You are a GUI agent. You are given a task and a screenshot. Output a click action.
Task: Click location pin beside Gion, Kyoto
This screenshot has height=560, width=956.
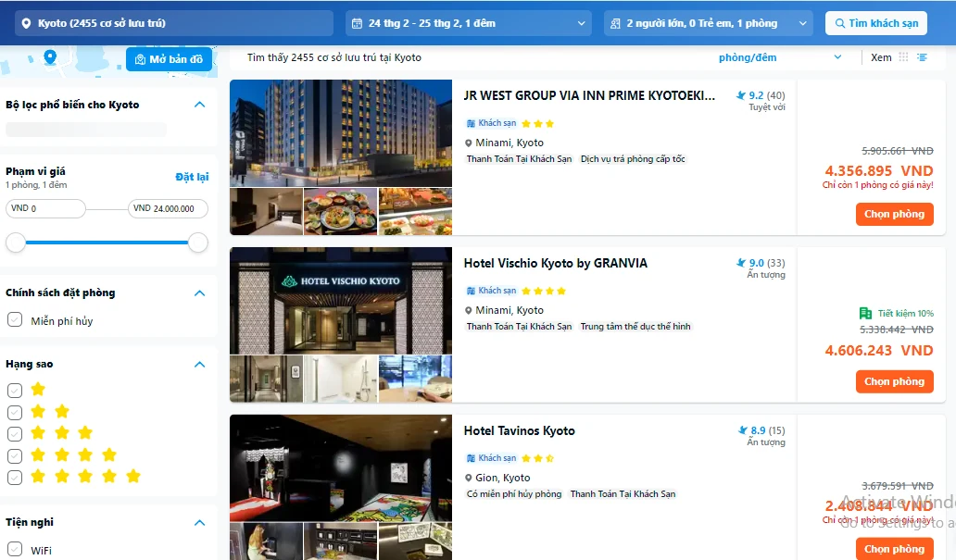[468, 479]
